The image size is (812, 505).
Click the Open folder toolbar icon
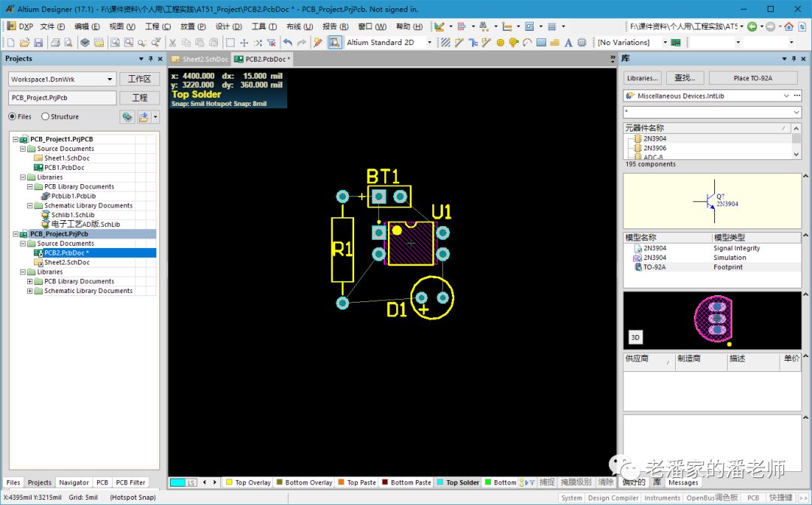(24, 43)
